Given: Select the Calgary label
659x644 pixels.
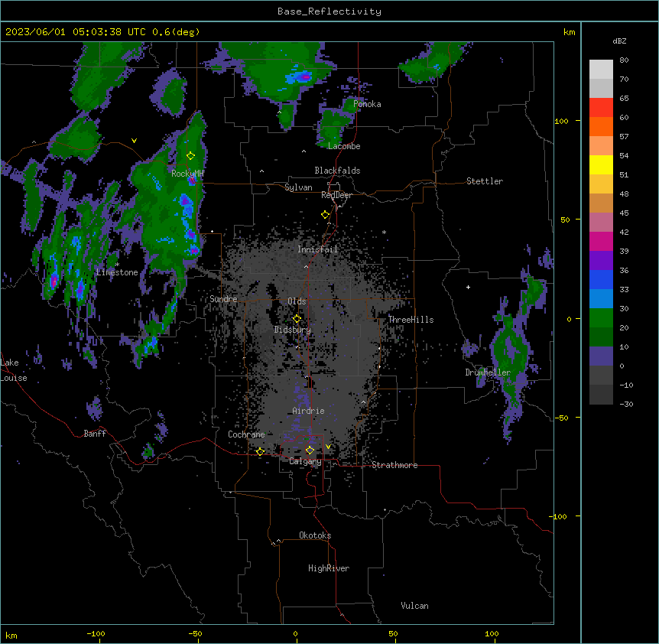Looking at the screenshot, I should [305, 461].
